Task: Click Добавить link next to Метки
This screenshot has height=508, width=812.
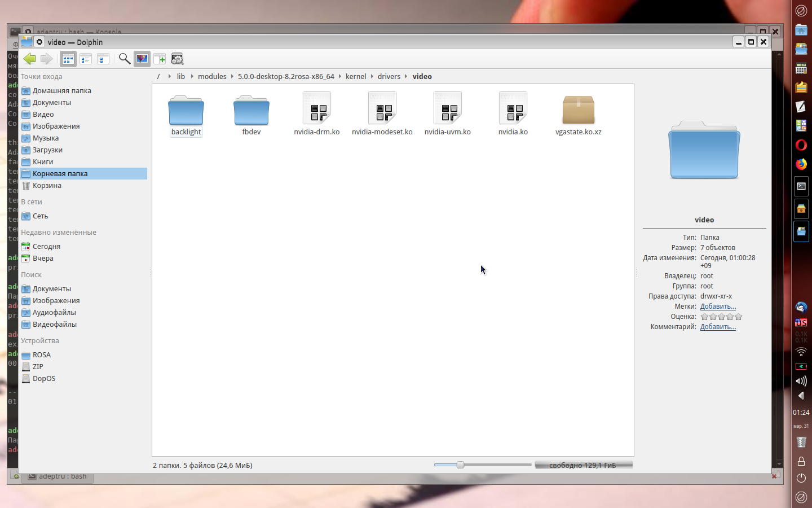Action: point(718,306)
